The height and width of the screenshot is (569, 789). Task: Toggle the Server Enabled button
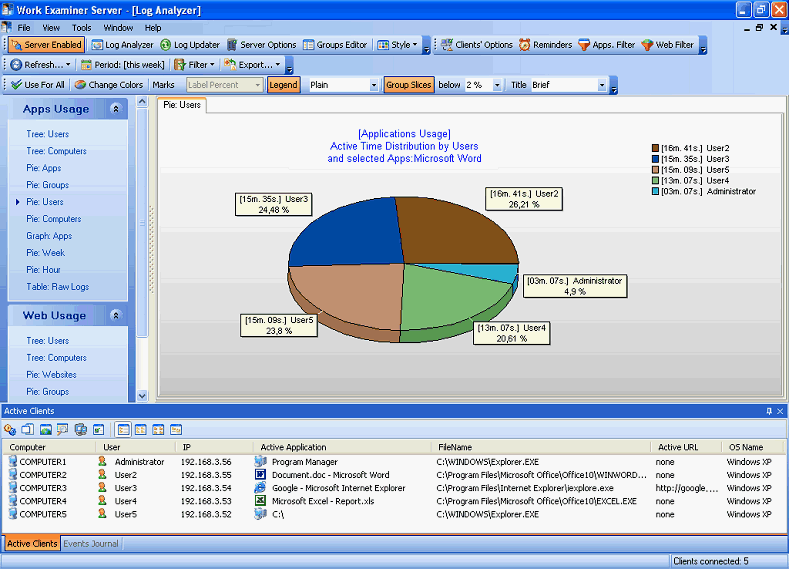coord(46,45)
